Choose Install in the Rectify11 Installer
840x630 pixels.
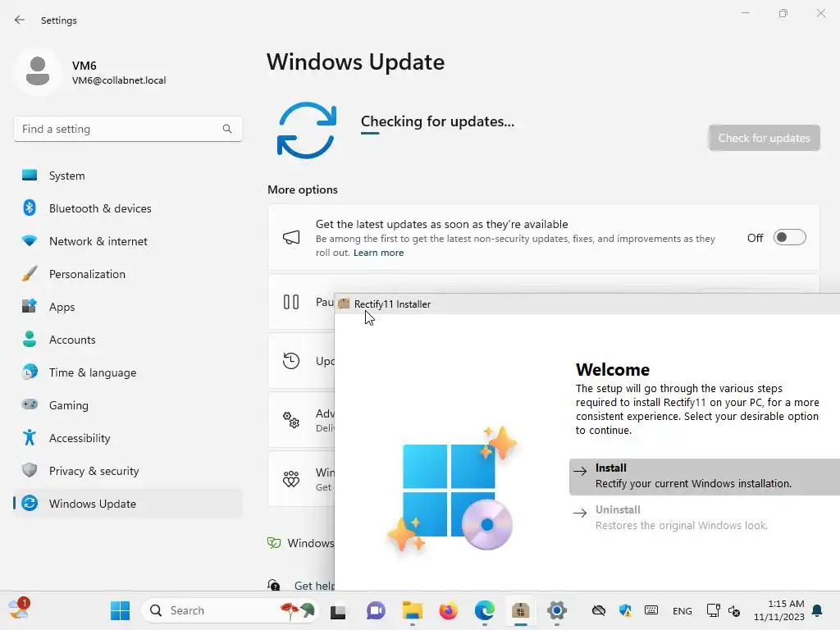coord(705,477)
